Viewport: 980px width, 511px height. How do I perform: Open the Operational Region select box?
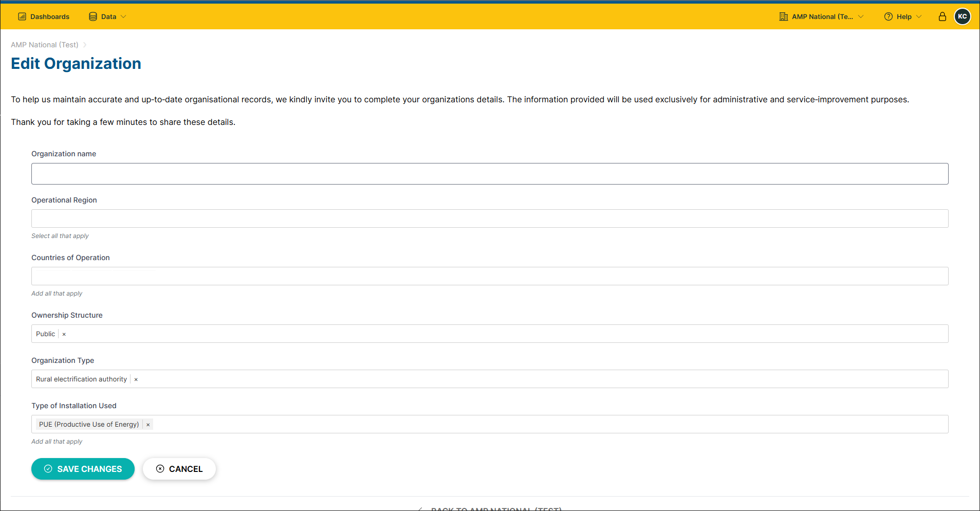click(x=490, y=218)
